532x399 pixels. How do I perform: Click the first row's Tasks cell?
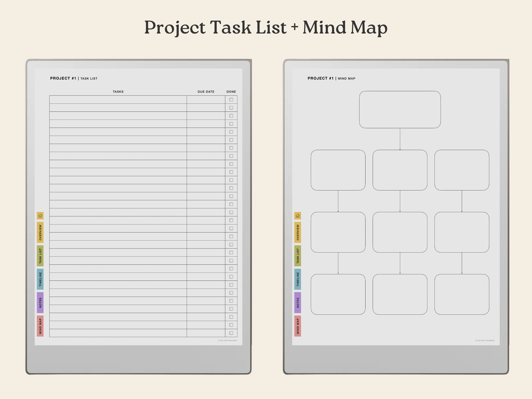118,100
